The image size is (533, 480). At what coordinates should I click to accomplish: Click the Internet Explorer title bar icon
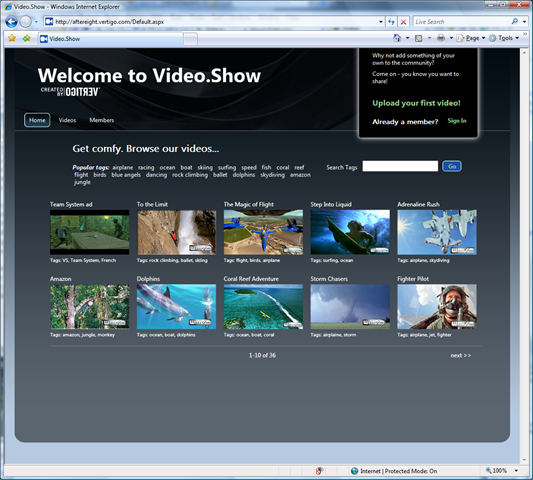coord(8,6)
